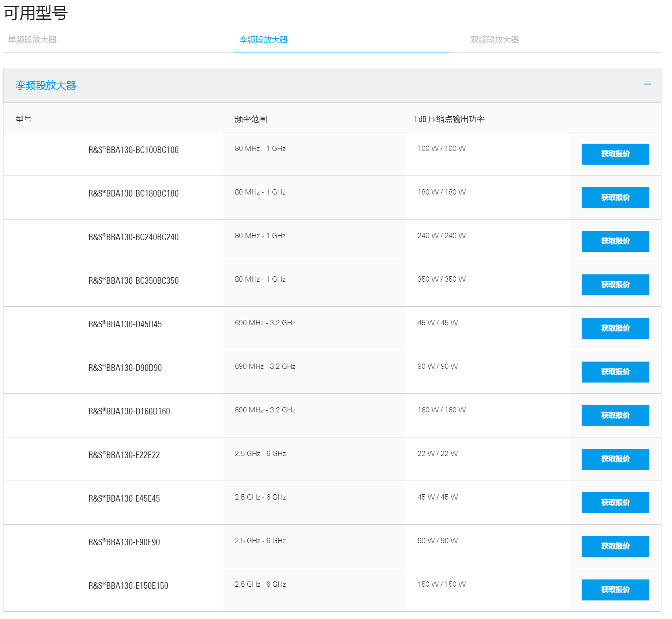672x619 pixels.
Task: Get quote for BBA130-BC100BC100
Action: tap(615, 154)
